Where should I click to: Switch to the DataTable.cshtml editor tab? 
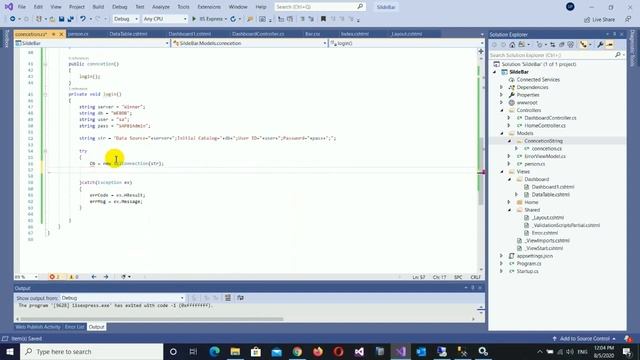128,34
